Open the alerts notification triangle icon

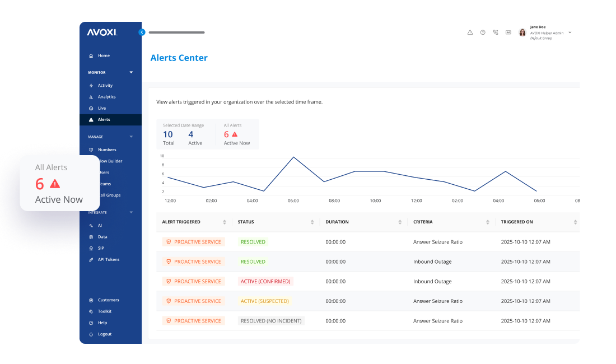pos(470,32)
